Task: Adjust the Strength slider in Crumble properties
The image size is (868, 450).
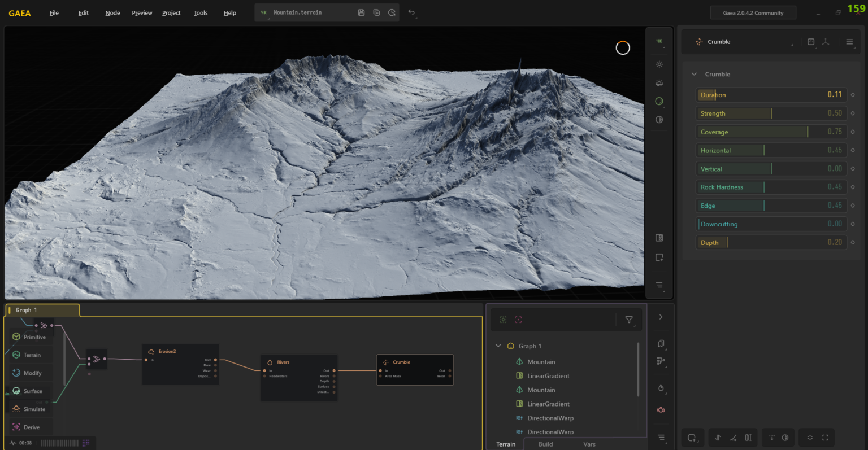Action: pyautogui.click(x=771, y=113)
